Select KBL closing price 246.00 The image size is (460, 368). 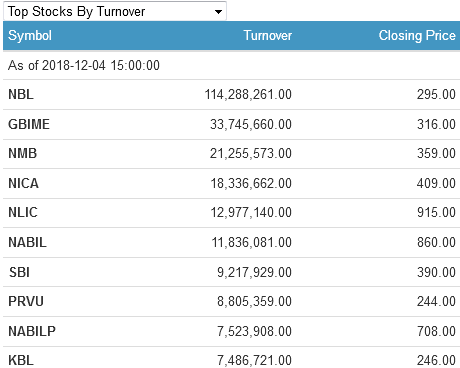coord(436,360)
